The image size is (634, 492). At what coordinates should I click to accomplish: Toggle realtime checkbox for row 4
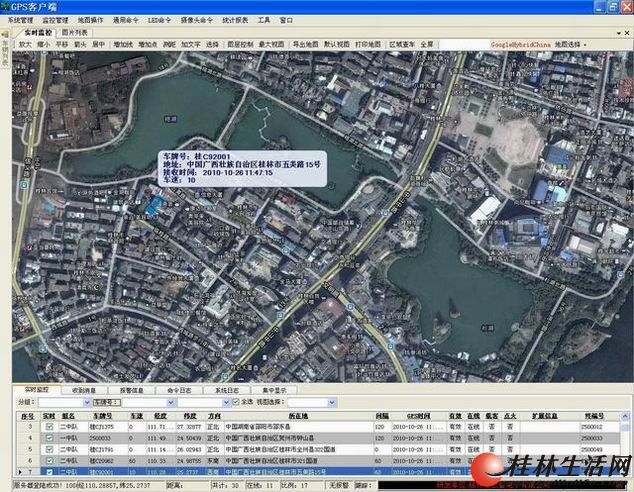(49, 438)
